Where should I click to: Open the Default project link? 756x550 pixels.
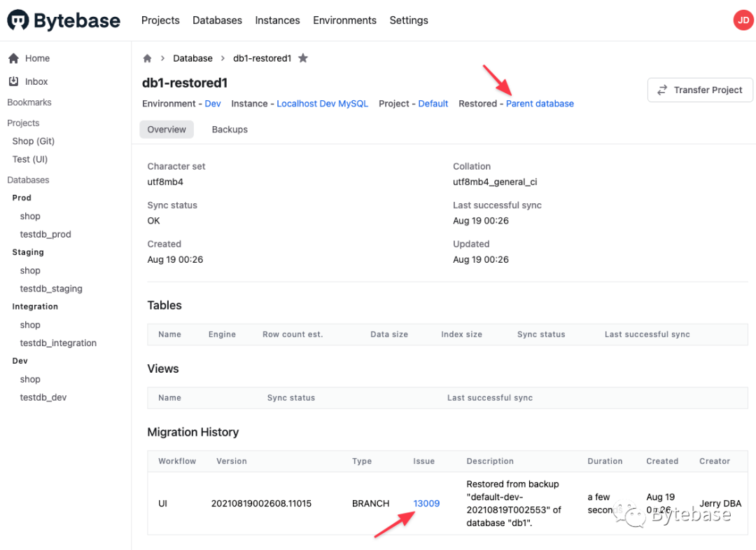tap(433, 104)
